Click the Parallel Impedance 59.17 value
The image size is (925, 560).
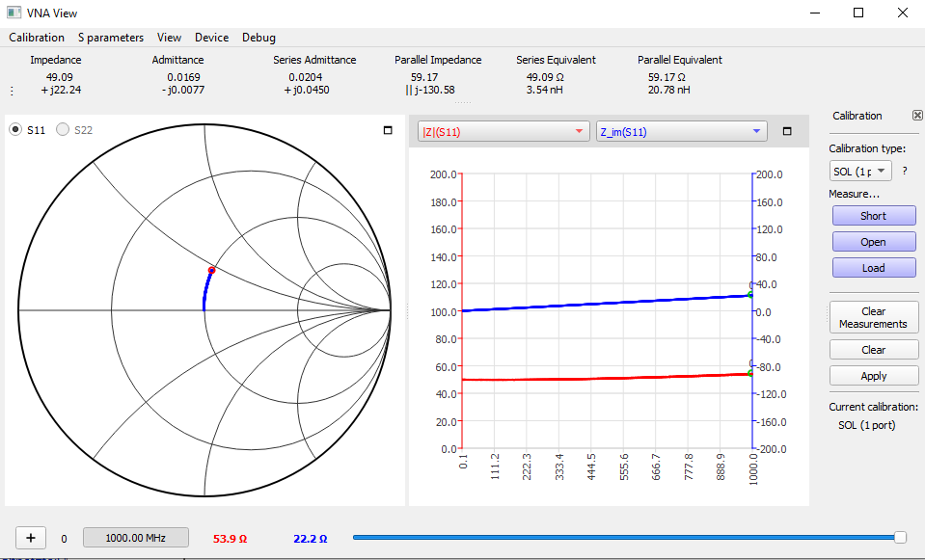424,77
